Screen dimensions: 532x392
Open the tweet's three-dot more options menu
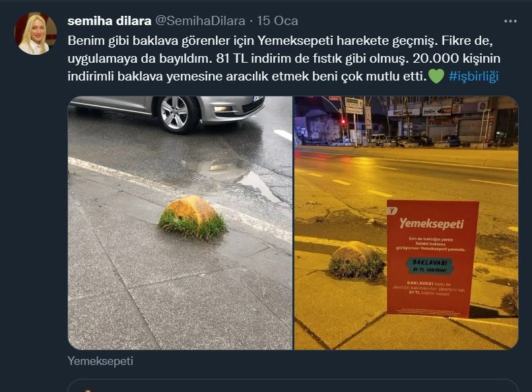(x=510, y=21)
